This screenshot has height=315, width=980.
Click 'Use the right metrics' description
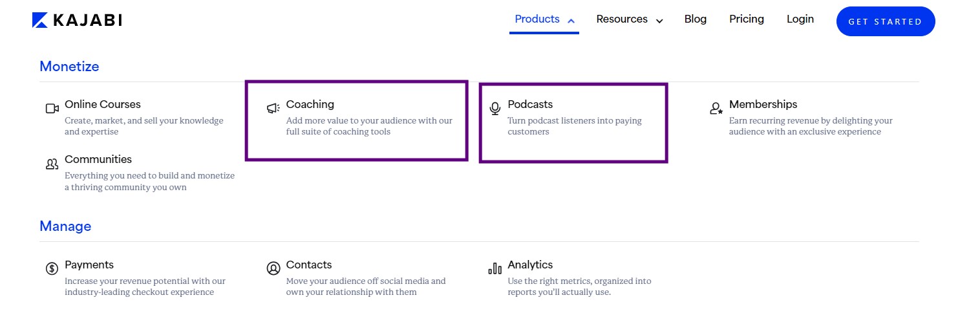[x=579, y=287]
